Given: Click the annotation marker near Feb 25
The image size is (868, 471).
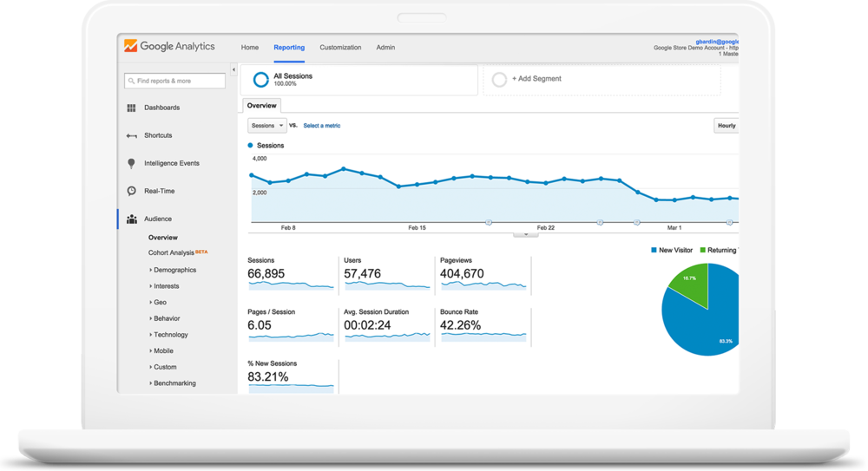Looking at the screenshot, I should (x=600, y=223).
